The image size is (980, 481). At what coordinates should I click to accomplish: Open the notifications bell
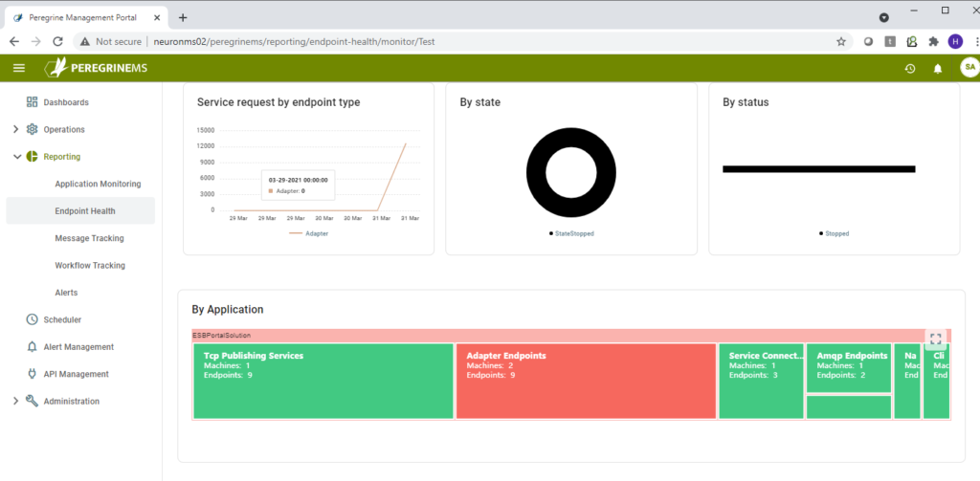pyautogui.click(x=938, y=68)
